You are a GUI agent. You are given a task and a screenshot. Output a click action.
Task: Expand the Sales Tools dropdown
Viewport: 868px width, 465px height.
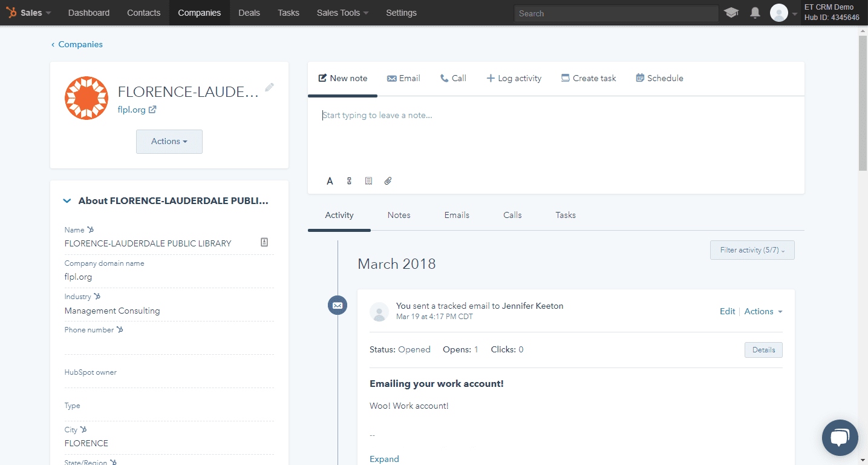click(342, 13)
